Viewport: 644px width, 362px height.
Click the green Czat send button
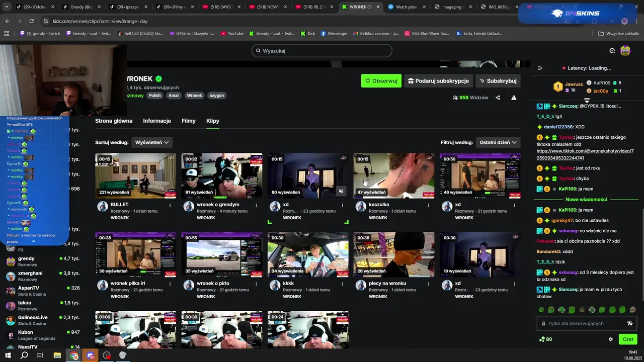(x=628, y=339)
